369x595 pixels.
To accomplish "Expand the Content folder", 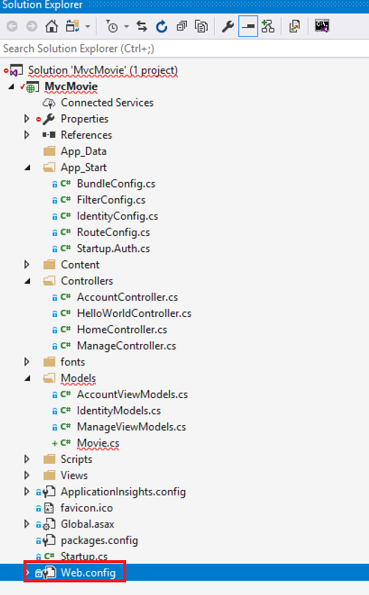I will point(27,264).
